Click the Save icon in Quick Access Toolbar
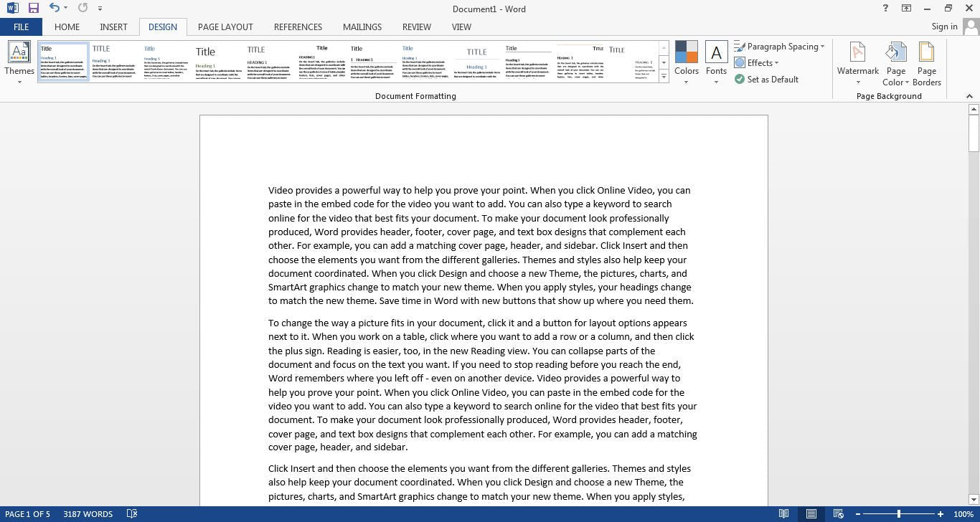Image resolution: width=980 pixels, height=522 pixels. 32,8
